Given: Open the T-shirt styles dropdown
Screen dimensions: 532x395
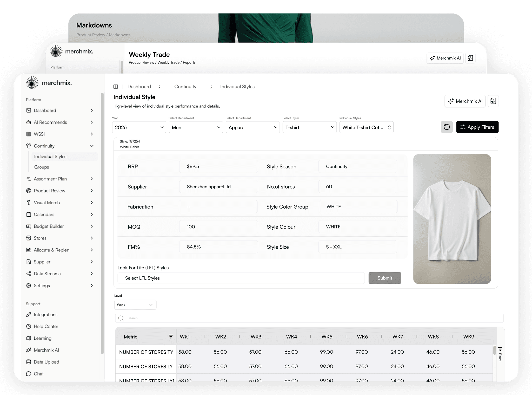Looking at the screenshot, I should (x=309, y=127).
